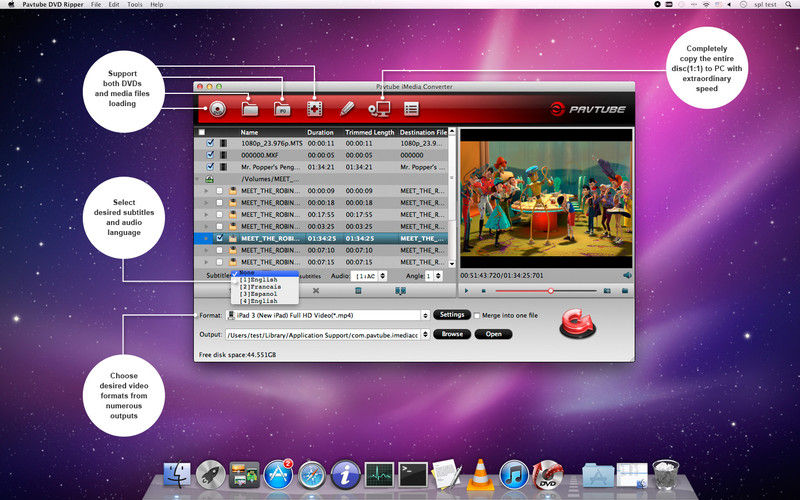Uncheck Mr. Popper's Peng... file

[x=210, y=167]
